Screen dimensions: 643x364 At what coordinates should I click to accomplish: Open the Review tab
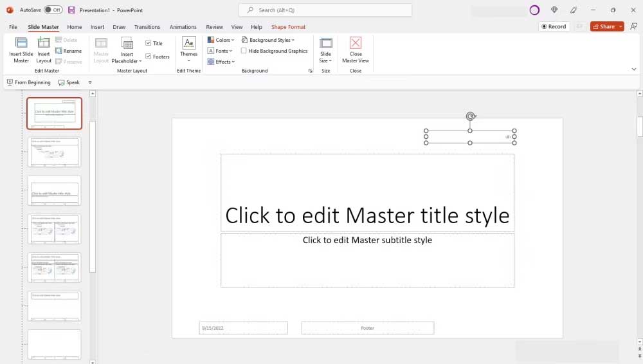point(215,26)
